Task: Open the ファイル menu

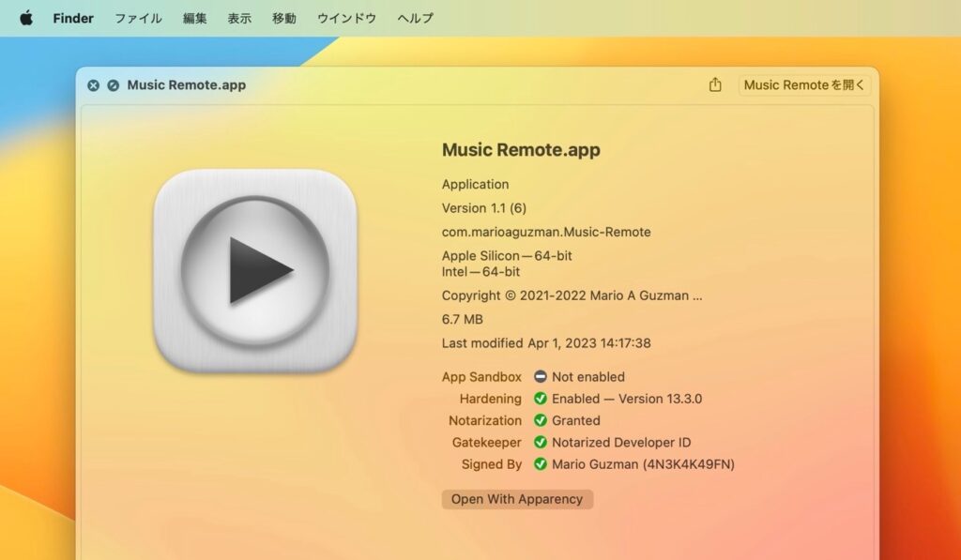Action: (x=137, y=17)
